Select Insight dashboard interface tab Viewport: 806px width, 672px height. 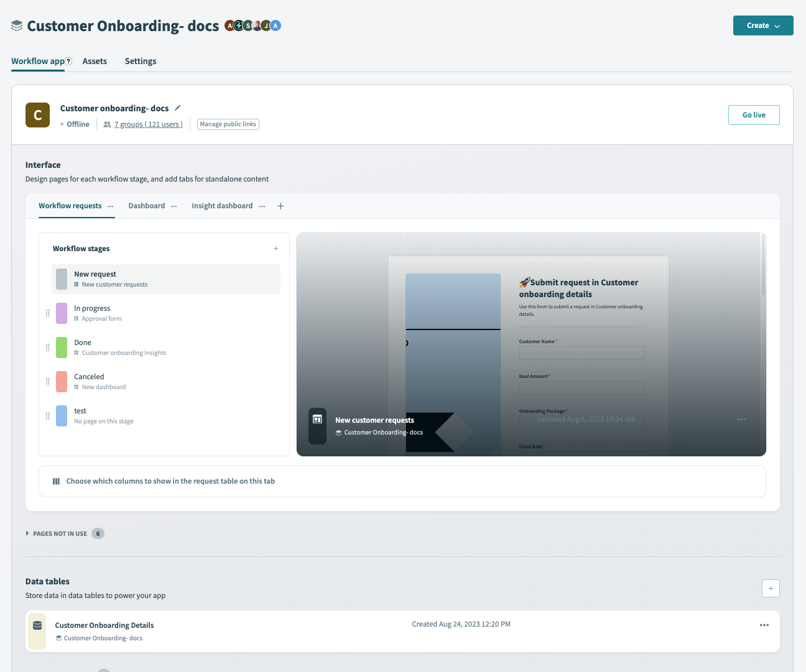click(x=222, y=206)
